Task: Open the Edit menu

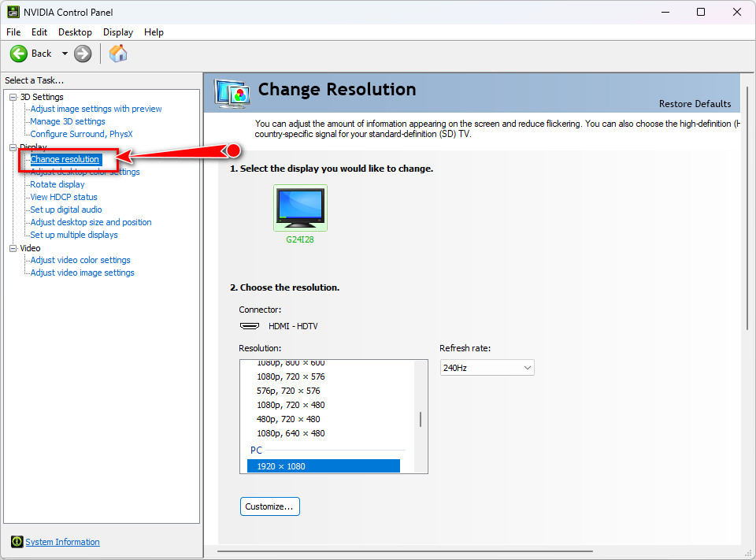Action: point(39,32)
